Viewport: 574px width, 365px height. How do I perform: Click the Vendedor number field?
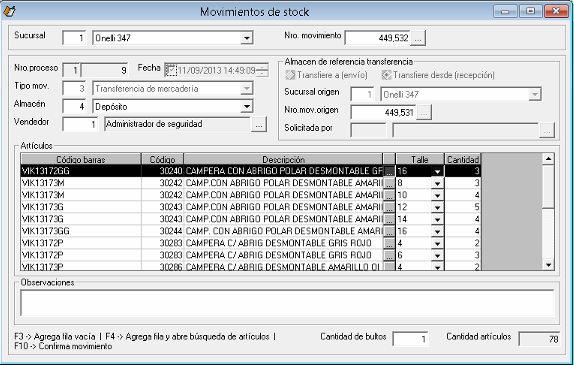coord(80,124)
